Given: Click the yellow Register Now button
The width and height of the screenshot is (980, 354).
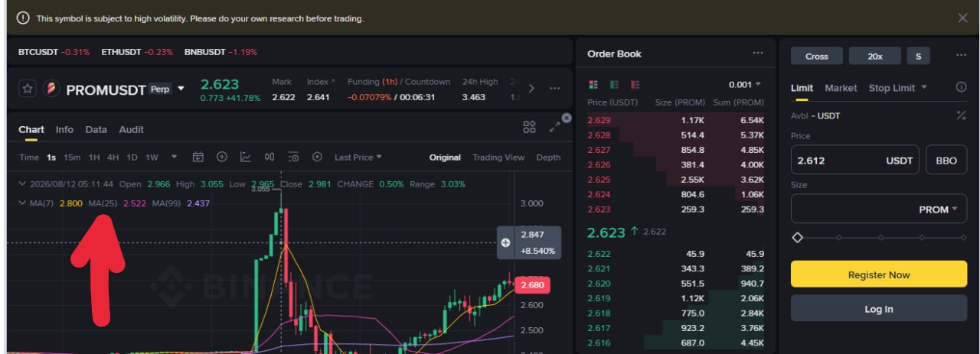Looking at the screenshot, I should 879,274.
